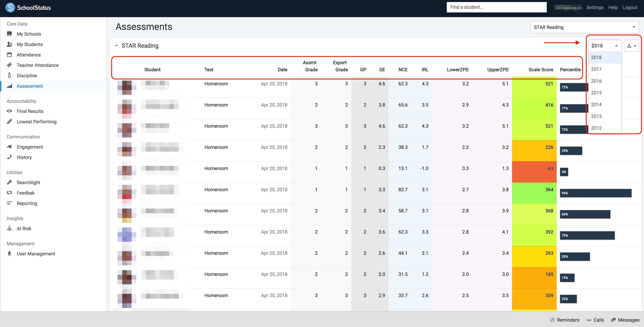Click the scale score value 185
The width and height of the screenshot is (644, 327).
click(549, 274)
